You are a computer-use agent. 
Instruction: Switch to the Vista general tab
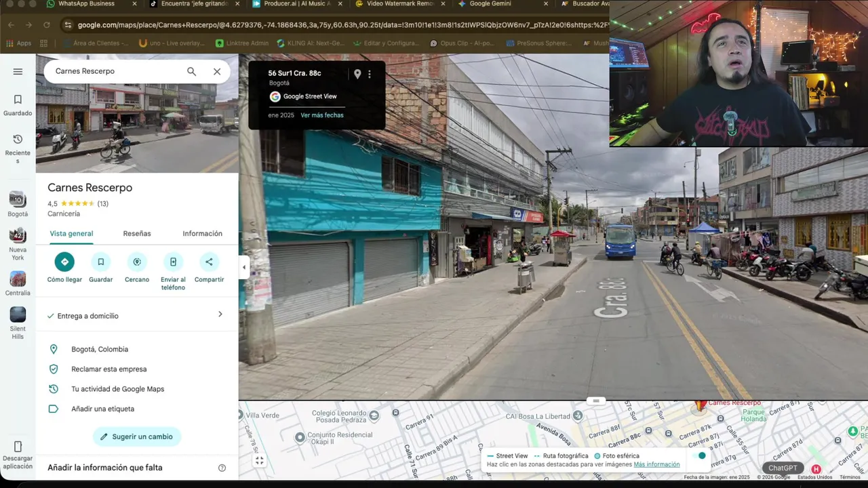[x=71, y=234]
